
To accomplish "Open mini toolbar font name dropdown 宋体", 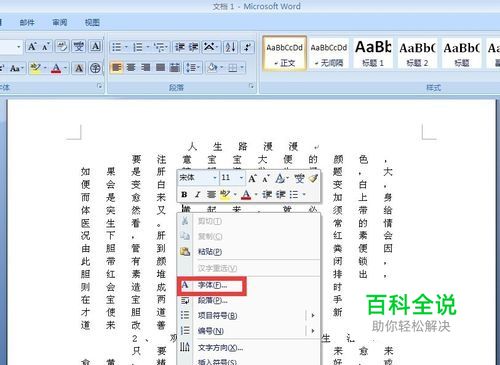I will point(214,178).
